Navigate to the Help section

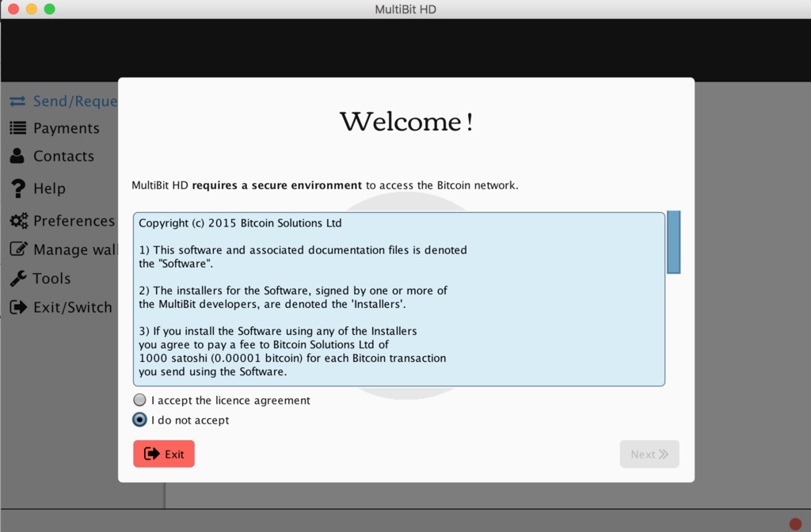click(49, 188)
